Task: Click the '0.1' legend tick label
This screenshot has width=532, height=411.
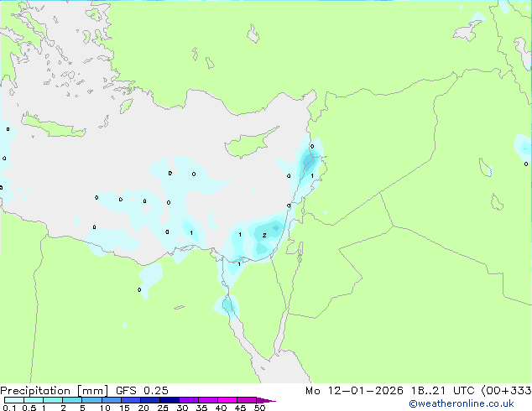Action: [x=9, y=408]
